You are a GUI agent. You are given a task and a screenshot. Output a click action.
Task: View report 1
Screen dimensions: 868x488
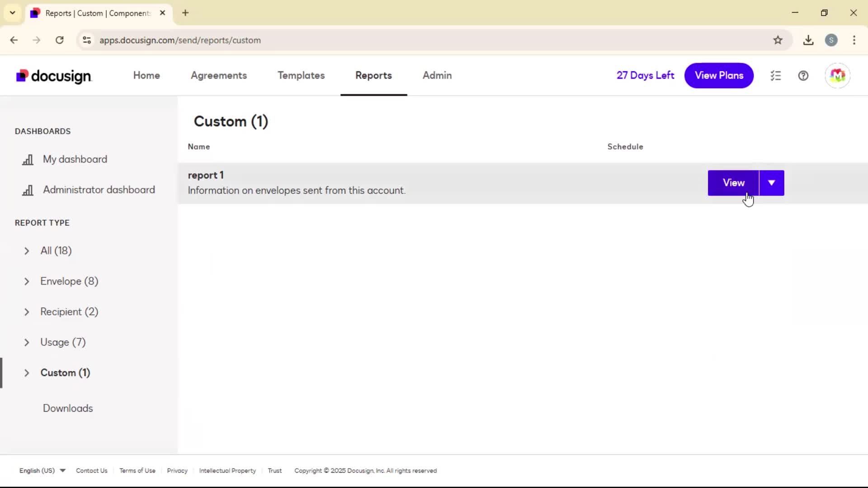pos(733,183)
